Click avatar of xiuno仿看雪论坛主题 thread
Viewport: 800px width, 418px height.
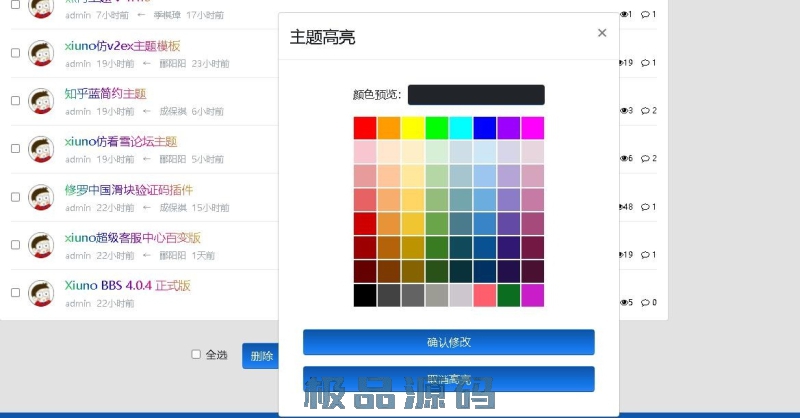pos(41,149)
